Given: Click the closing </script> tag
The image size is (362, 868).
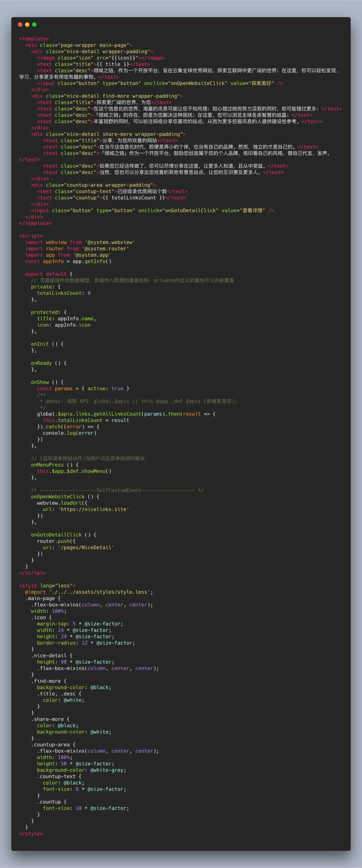Looking at the screenshot, I should (x=32, y=573).
